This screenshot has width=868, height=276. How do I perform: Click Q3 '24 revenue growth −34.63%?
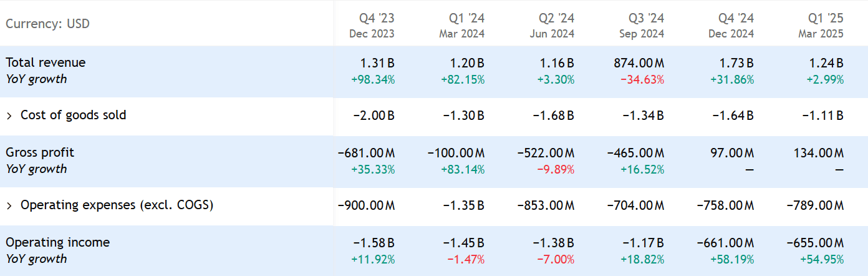click(x=642, y=79)
